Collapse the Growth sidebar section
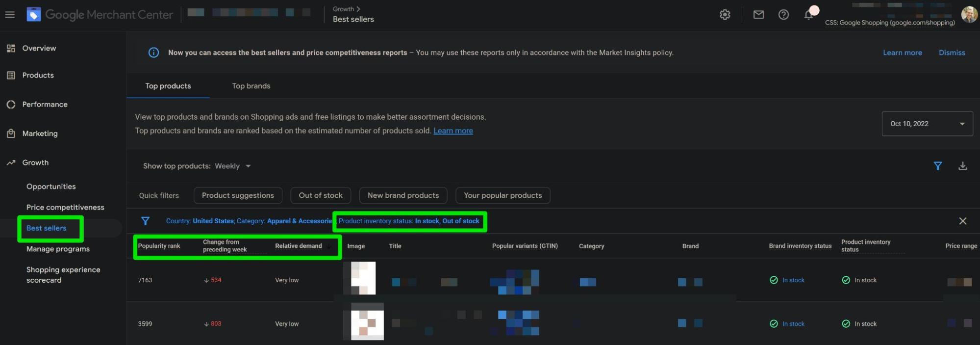Viewport: 980px width, 345px height. tap(35, 162)
